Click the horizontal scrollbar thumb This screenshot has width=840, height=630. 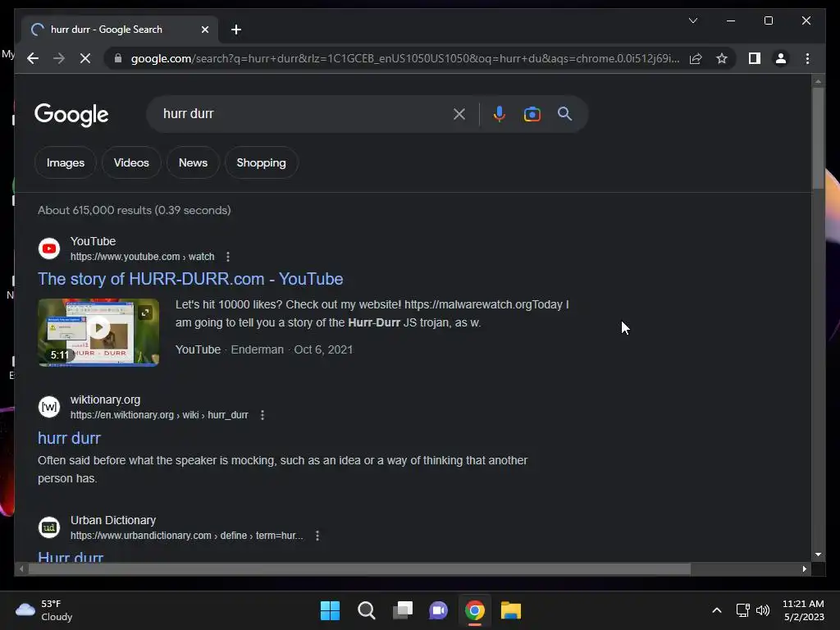359,569
